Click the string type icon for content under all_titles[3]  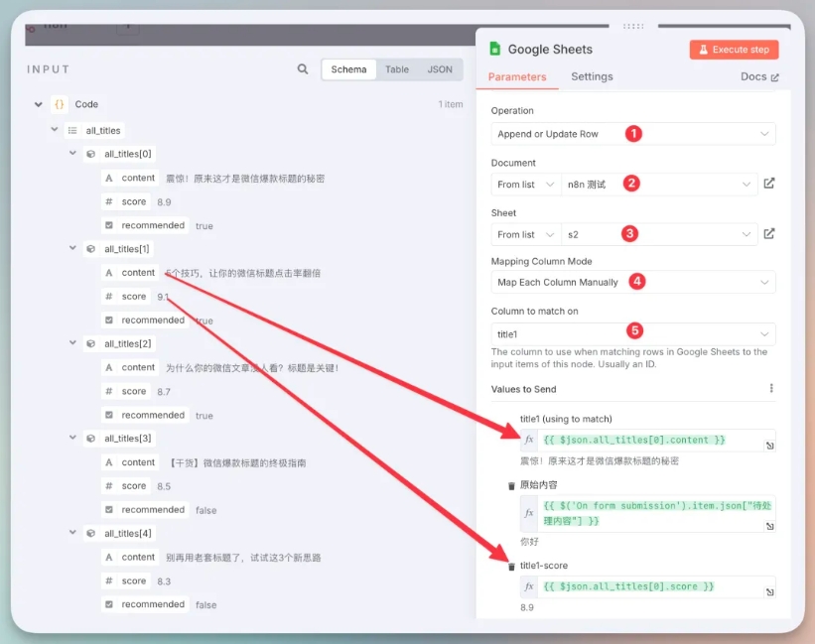click(x=108, y=462)
